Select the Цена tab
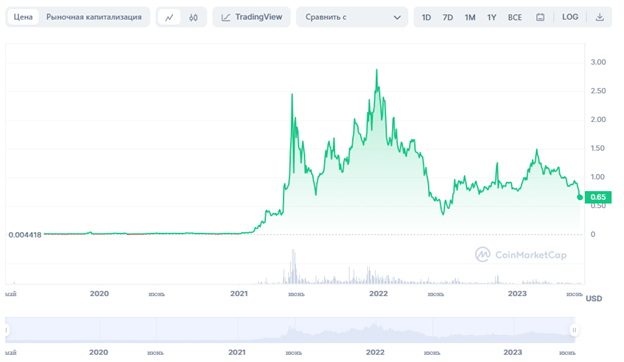Viewport: 624px width, 362px height. (x=23, y=17)
